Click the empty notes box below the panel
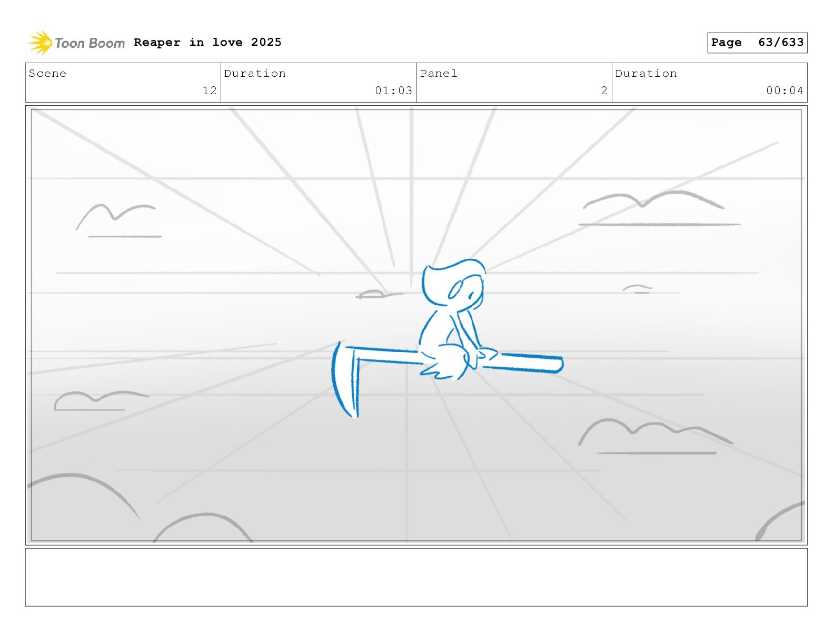834x644 pixels. 416,577
